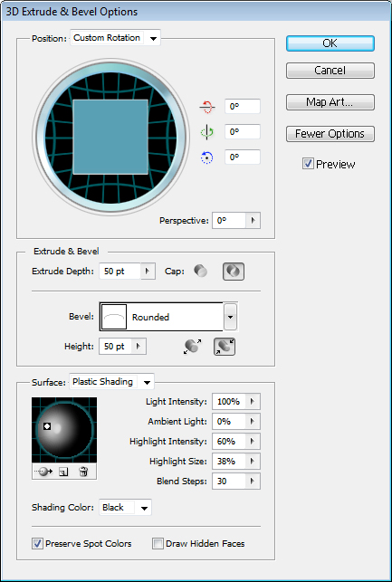Open the Bevel Rounded dropdown
The height and width of the screenshot is (582, 392).
tap(230, 317)
